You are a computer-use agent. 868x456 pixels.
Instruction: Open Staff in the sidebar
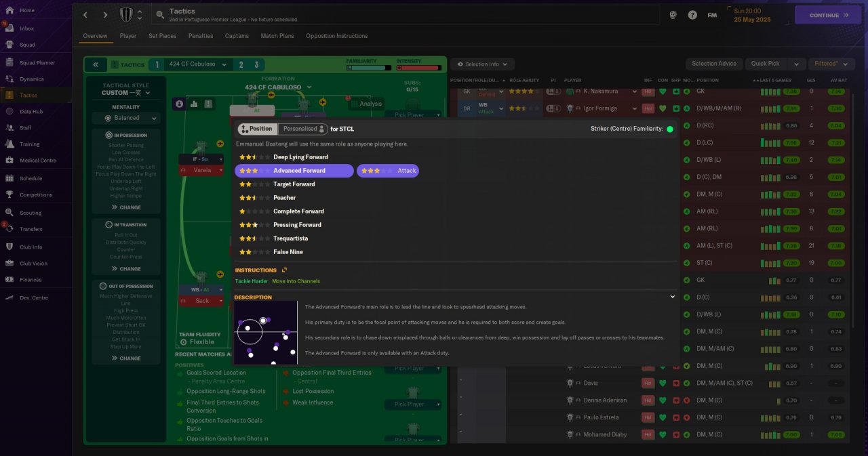tap(26, 127)
